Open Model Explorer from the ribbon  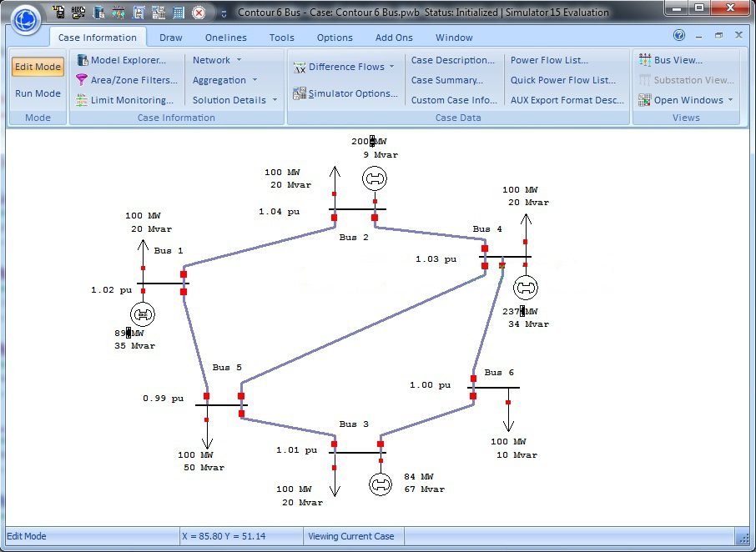point(128,60)
